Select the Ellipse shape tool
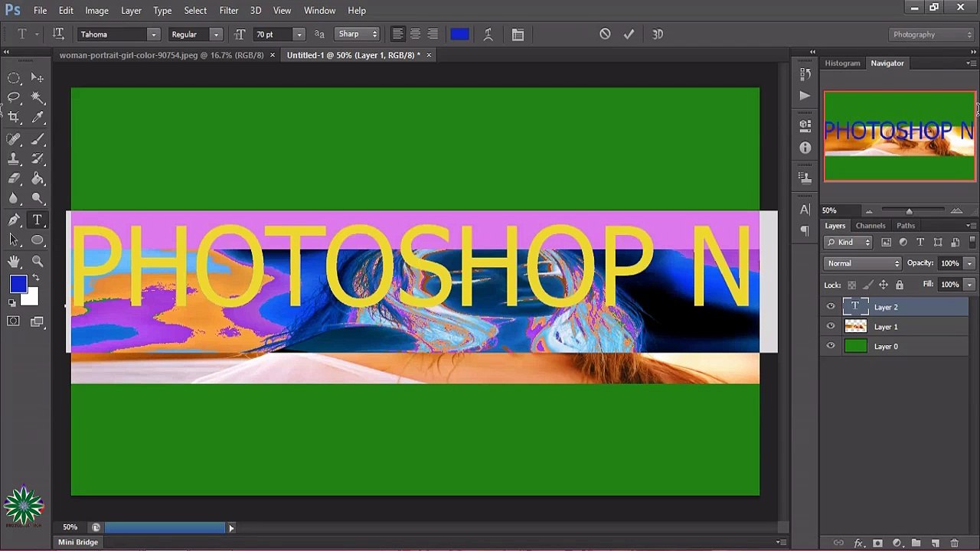Screen dimensions: 980x551 (x=38, y=240)
